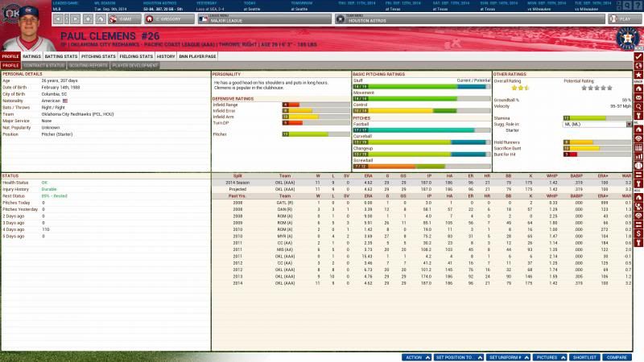Click the Stamina rating bar
Viewport: 644px width, 362px height.
(597, 117)
